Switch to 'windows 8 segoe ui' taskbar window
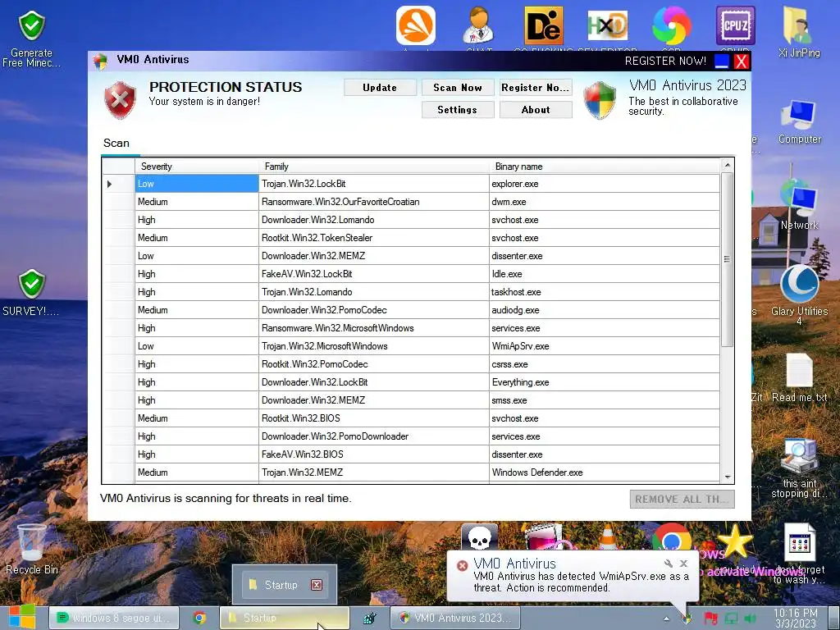The image size is (840, 630). coord(113,618)
